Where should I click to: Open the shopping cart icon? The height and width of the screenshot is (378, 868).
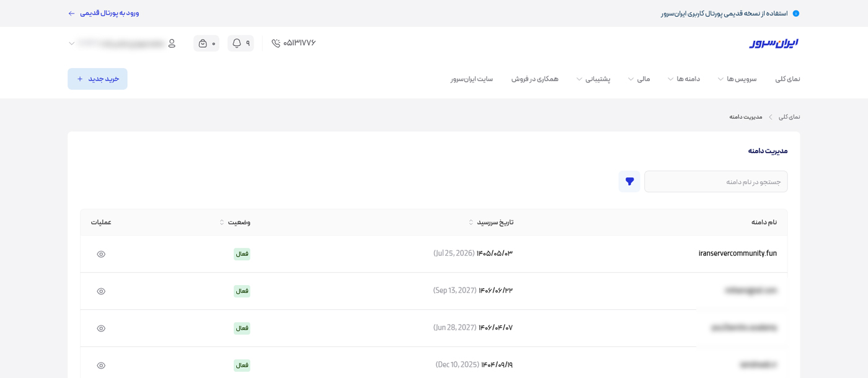(x=203, y=43)
